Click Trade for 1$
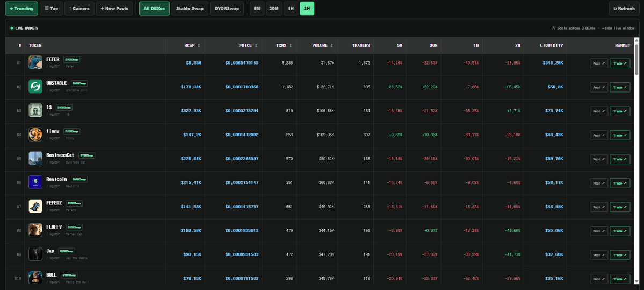Viewport: 644px width, 290px height. (x=620, y=111)
